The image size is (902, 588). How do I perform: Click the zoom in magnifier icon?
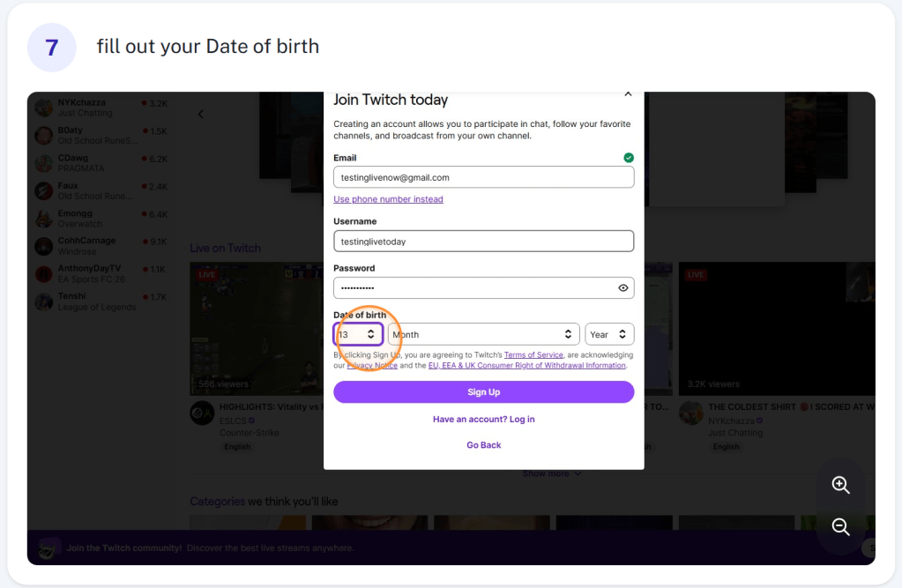(840, 485)
